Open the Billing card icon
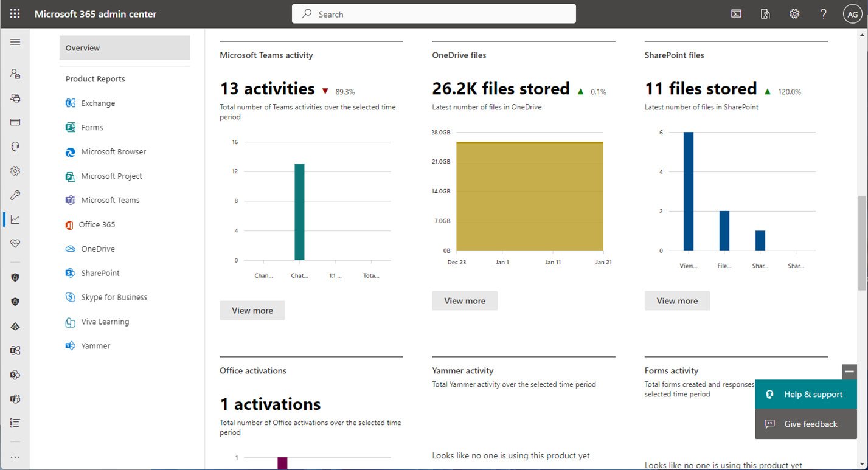Image resolution: width=868 pixels, height=470 pixels. 15,122
